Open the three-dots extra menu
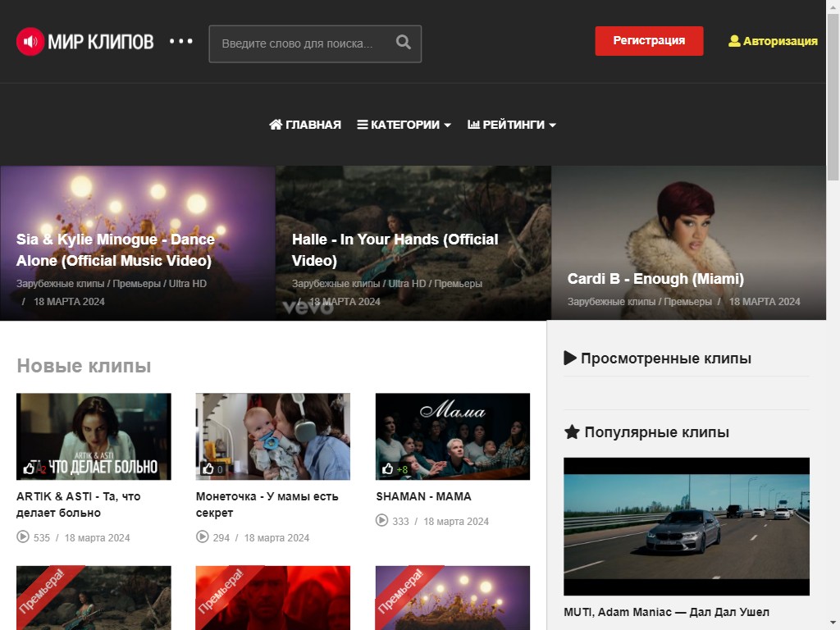This screenshot has width=840, height=630. pyautogui.click(x=181, y=41)
